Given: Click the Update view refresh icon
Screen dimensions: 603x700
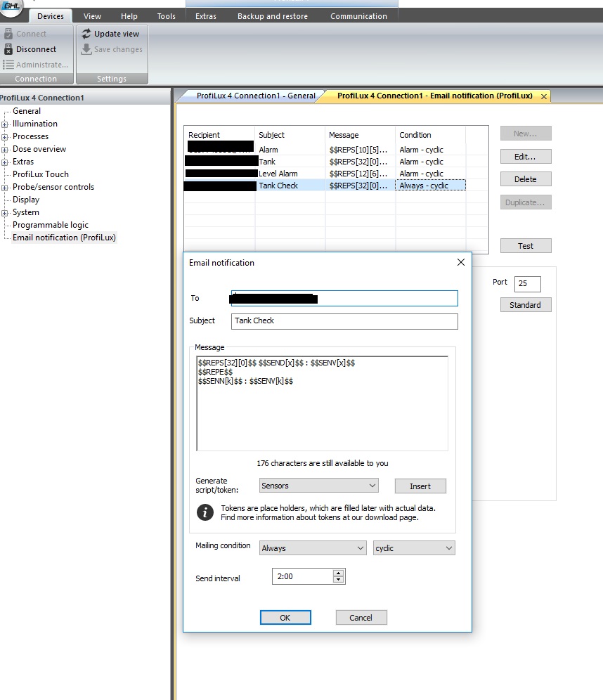Looking at the screenshot, I should pyautogui.click(x=86, y=34).
